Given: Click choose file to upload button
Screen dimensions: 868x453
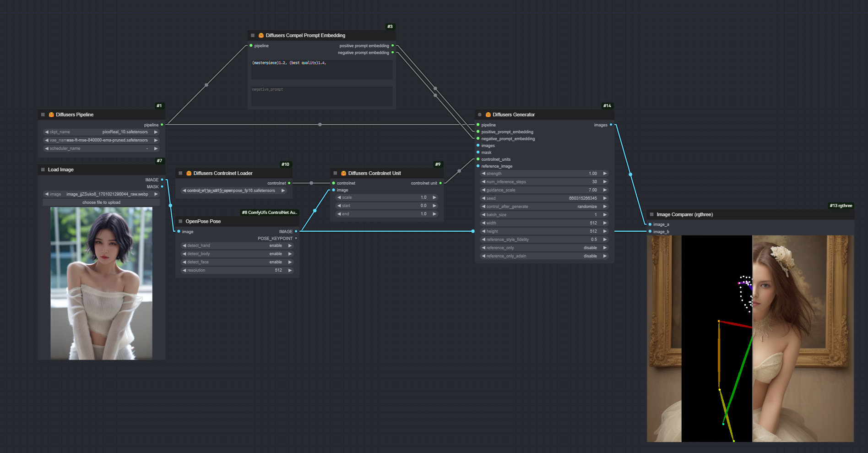Looking at the screenshot, I should tap(101, 202).
